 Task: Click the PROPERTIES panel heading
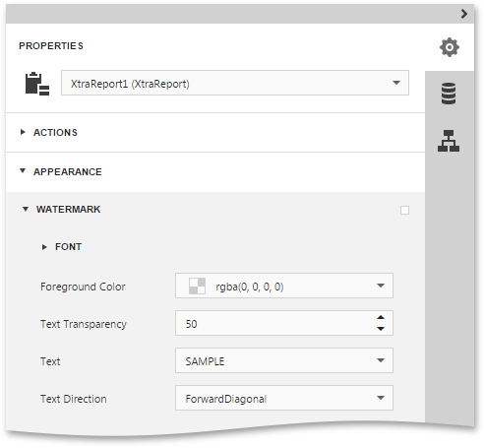tap(51, 46)
